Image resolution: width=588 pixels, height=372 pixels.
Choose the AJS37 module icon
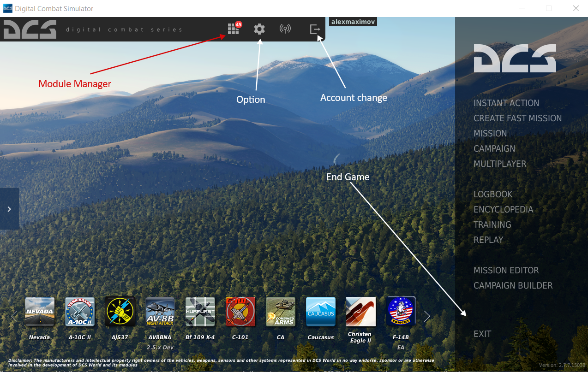[x=120, y=312]
